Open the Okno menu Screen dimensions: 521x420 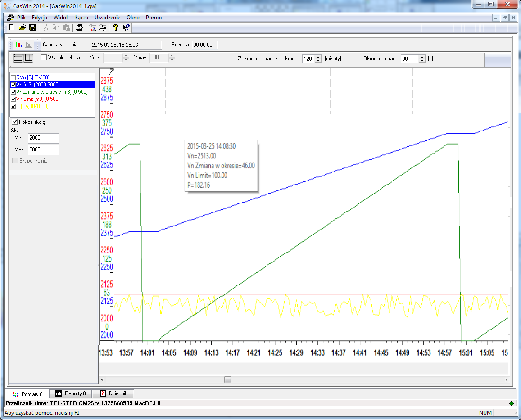pyautogui.click(x=133, y=18)
